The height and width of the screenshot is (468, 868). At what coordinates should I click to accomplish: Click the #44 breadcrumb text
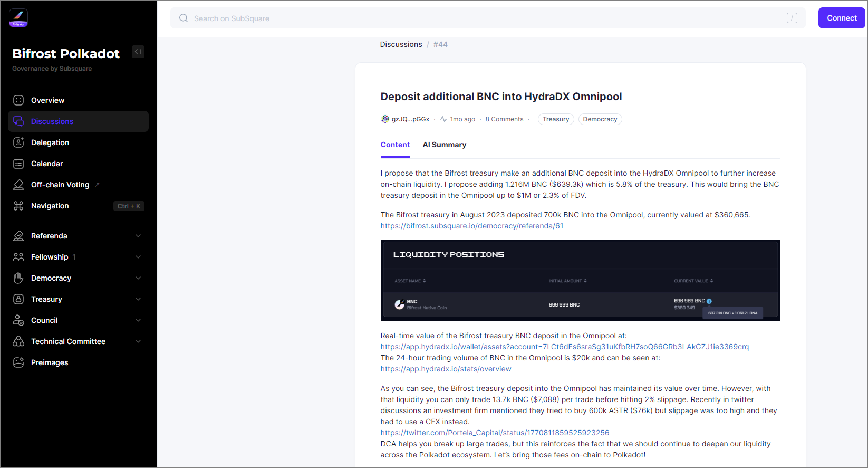[x=440, y=44]
